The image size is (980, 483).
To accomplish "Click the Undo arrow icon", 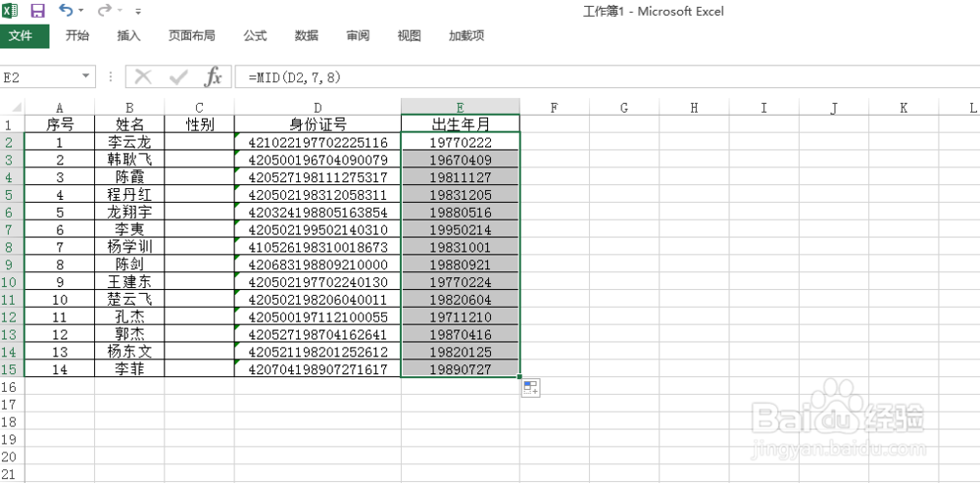I will click(x=65, y=10).
